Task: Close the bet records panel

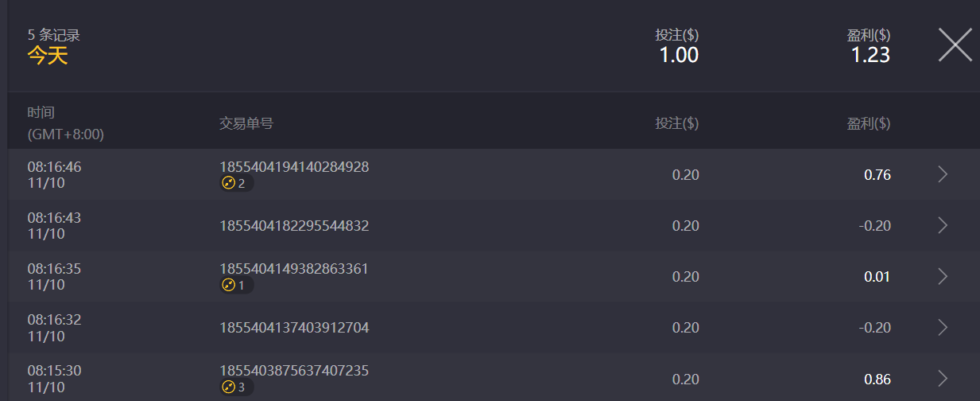Action: click(x=955, y=45)
